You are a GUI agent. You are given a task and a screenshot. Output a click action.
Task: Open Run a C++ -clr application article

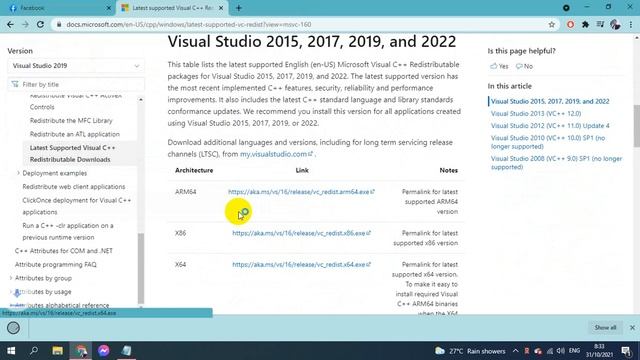pyautogui.click(x=68, y=231)
